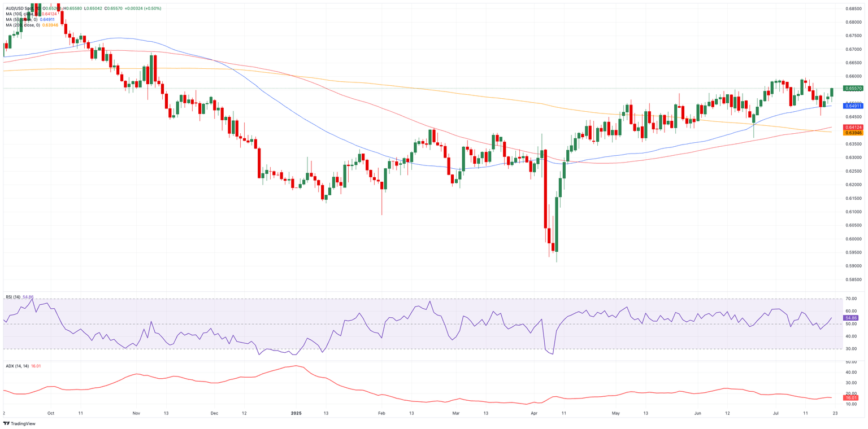Click the 2025 label on time axis
868x429 pixels.
point(297,413)
